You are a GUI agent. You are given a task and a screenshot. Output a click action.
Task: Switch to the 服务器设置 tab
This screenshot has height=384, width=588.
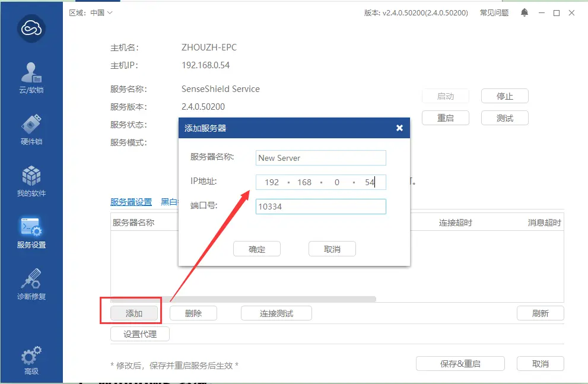131,202
